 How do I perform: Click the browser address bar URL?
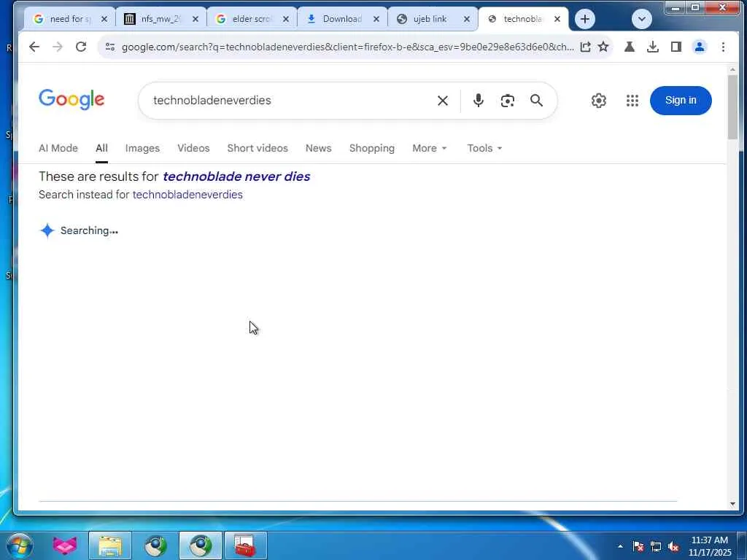pyautogui.click(x=348, y=47)
